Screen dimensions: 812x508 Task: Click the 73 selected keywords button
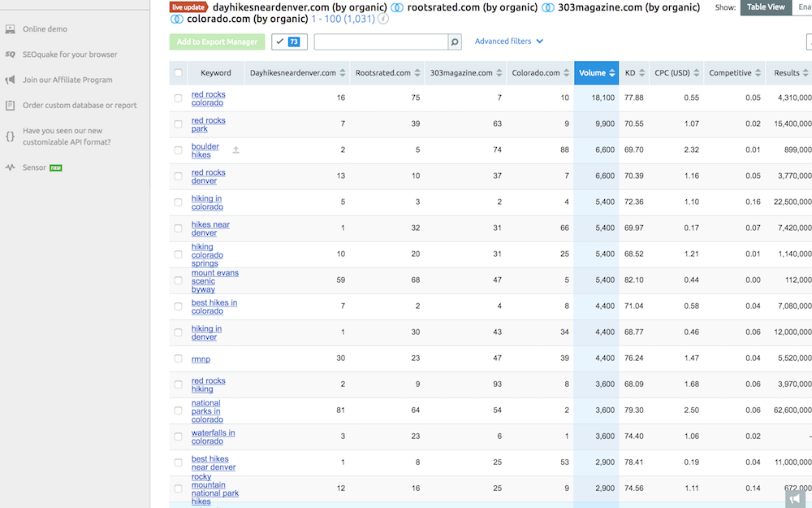click(290, 42)
